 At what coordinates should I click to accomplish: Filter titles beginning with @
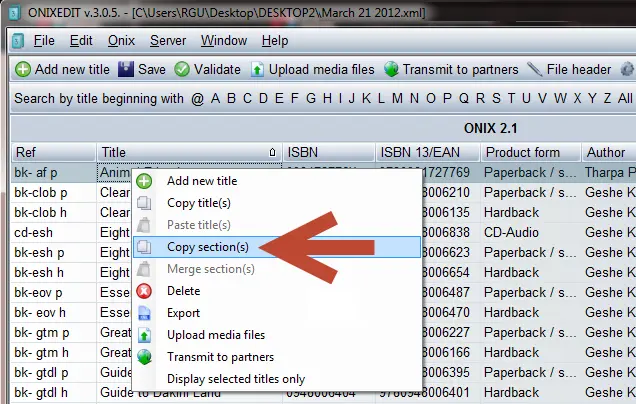pos(198,99)
